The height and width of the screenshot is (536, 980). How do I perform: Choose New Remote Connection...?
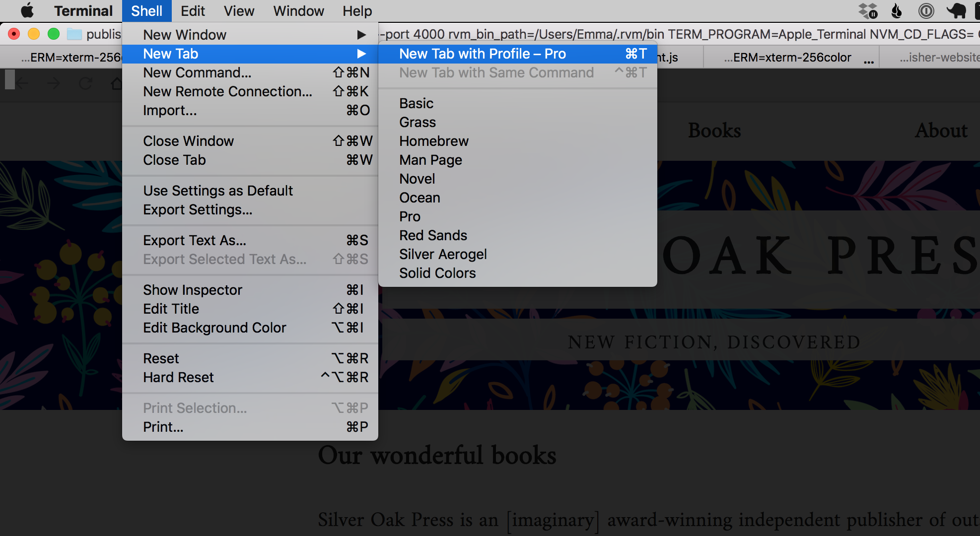point(250,91)
